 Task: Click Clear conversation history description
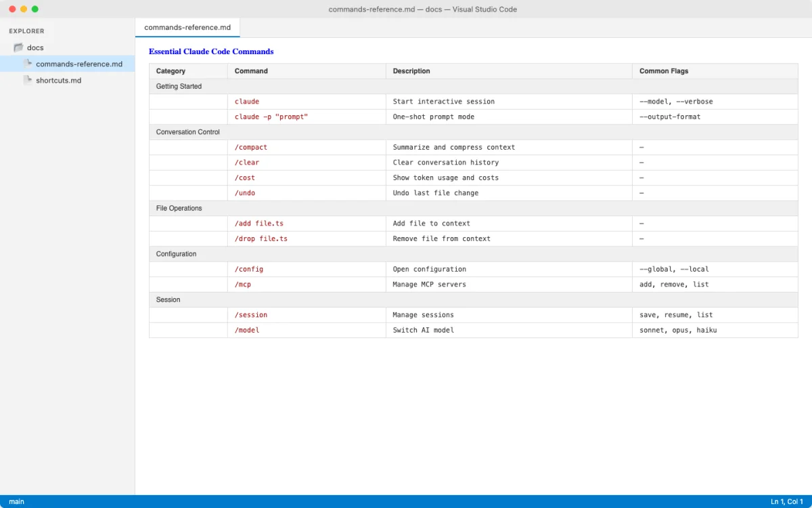[509, 163]
